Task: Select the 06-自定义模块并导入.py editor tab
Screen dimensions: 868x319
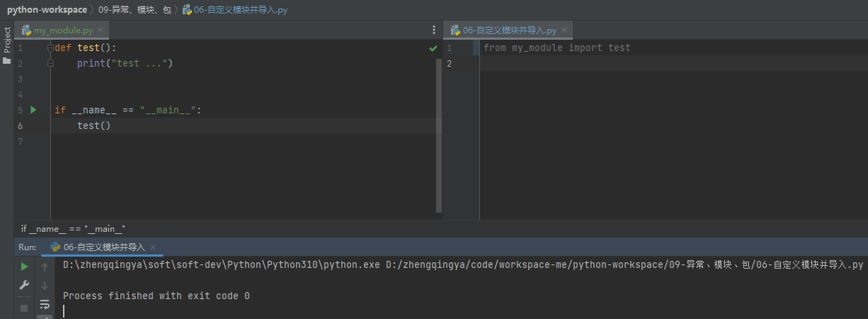Action: (x=509, y=30)
